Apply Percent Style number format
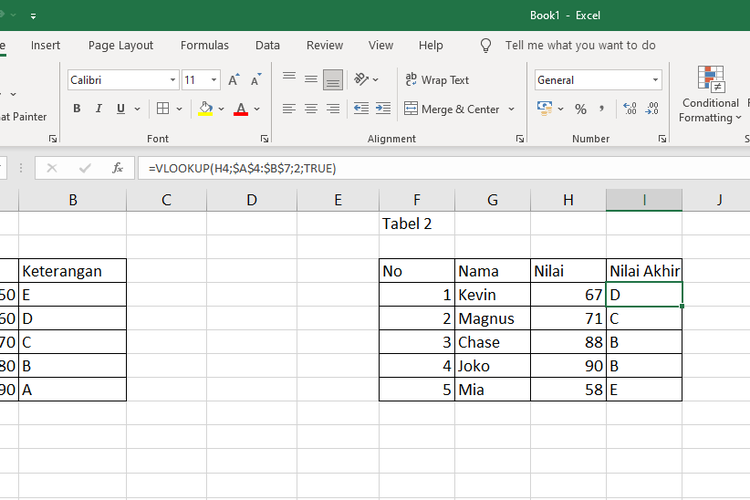Viewport: 750px width, 500px height. [x=580, y=109]
